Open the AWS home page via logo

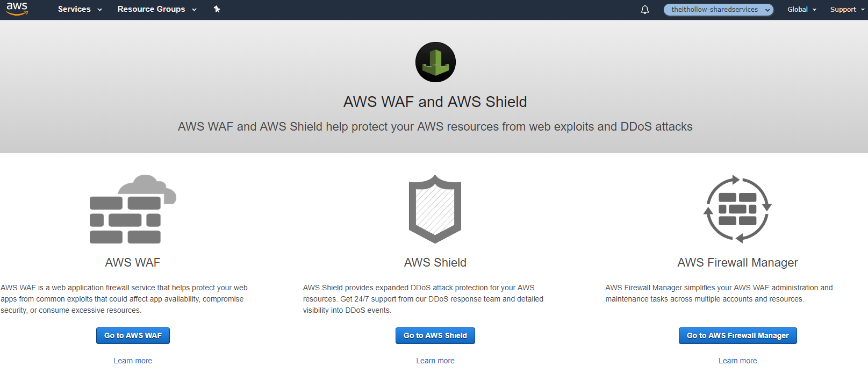(17, 9)
